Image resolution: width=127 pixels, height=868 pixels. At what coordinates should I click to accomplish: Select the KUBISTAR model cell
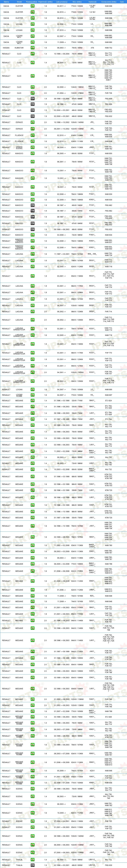coord(19,48)
